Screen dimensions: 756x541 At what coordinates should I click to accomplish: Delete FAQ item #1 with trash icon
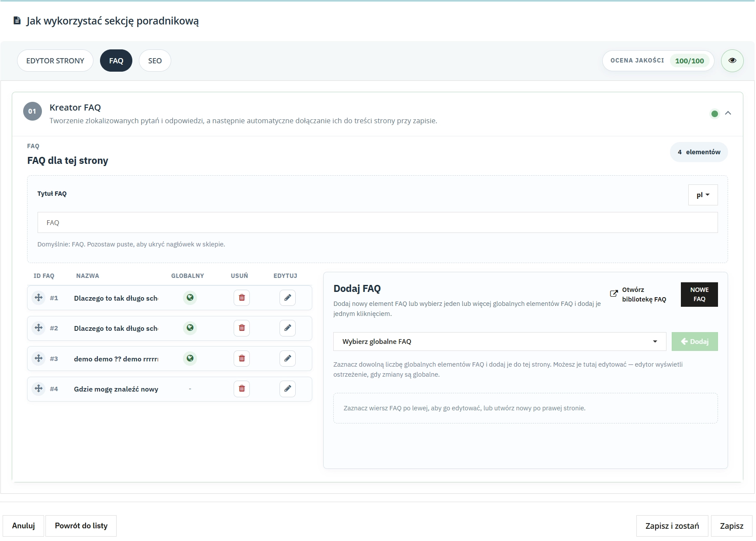click(242, 298)
